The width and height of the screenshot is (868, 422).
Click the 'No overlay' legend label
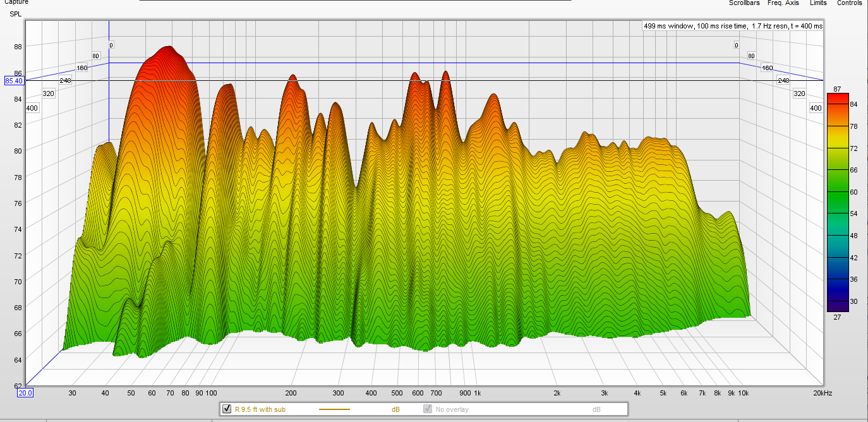pos(452,409)
